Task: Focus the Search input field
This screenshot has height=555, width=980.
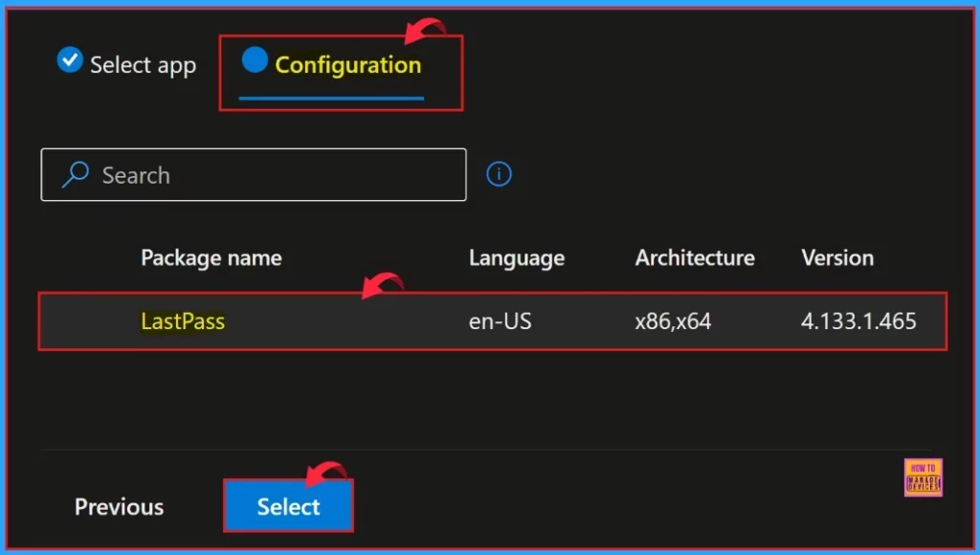Action: [254, 175]
